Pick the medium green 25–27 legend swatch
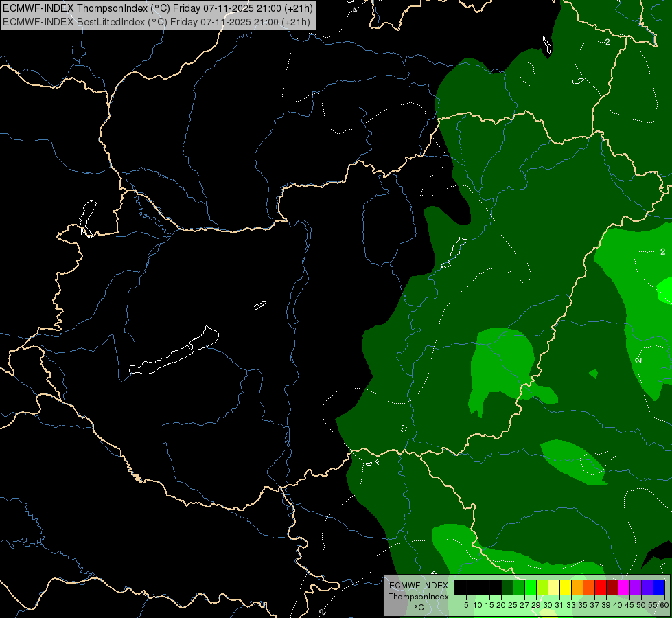The width and height of the screenshot is (672, 618). 519,587
